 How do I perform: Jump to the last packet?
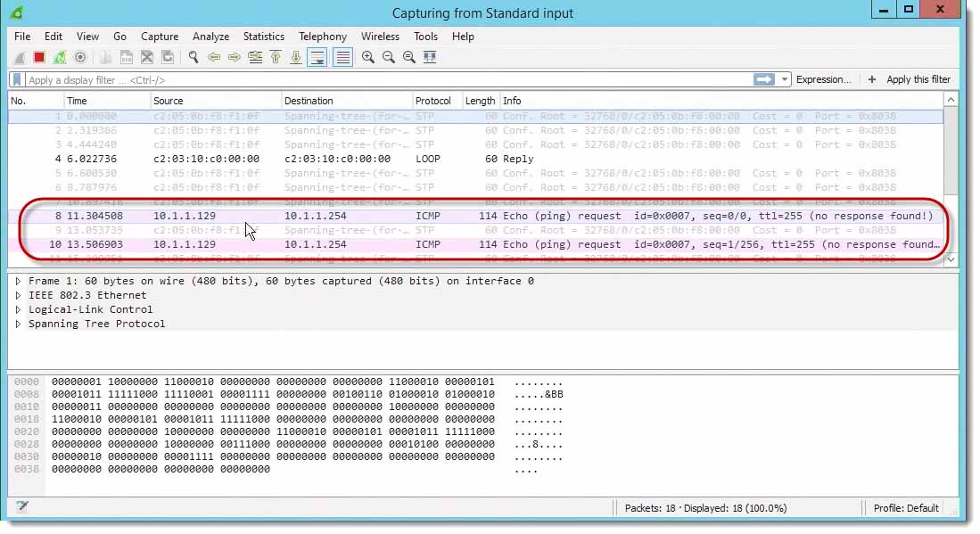296,57
